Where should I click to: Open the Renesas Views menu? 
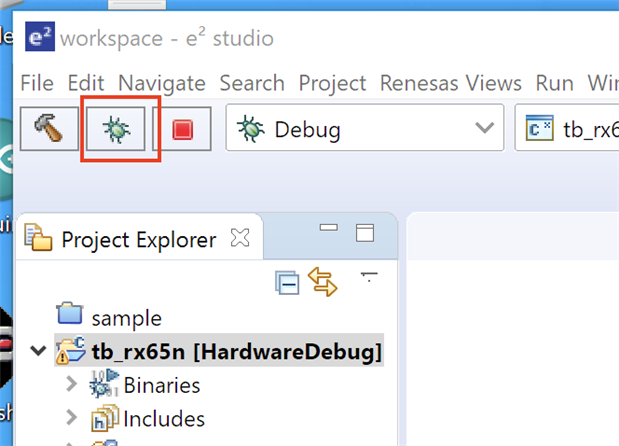pos(450,83)
